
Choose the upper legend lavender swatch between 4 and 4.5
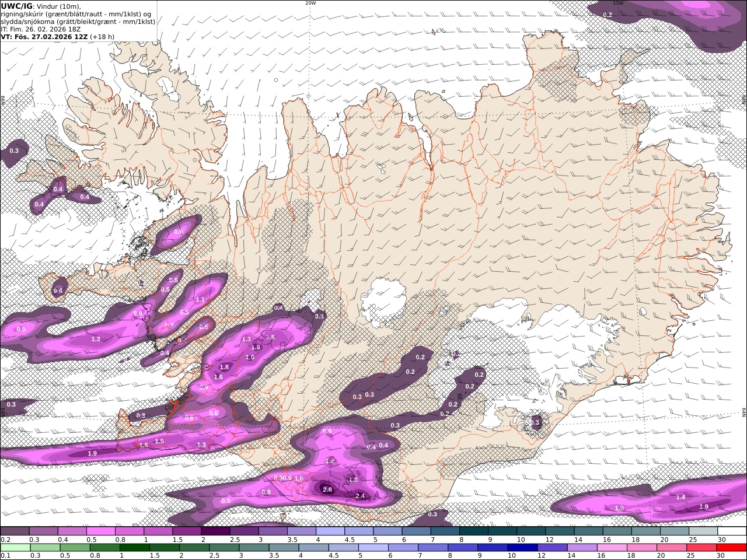[330, 531]
